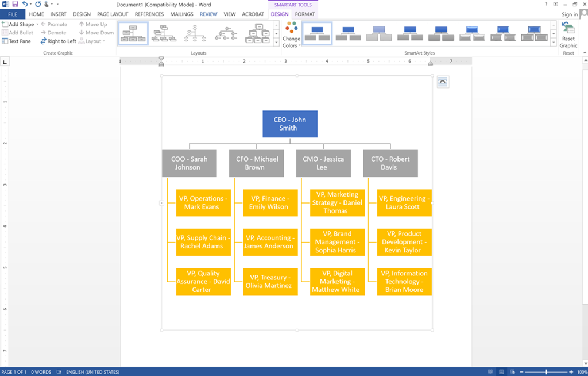
Task: Select the Promote icon
Action: (x=44, y=24)
